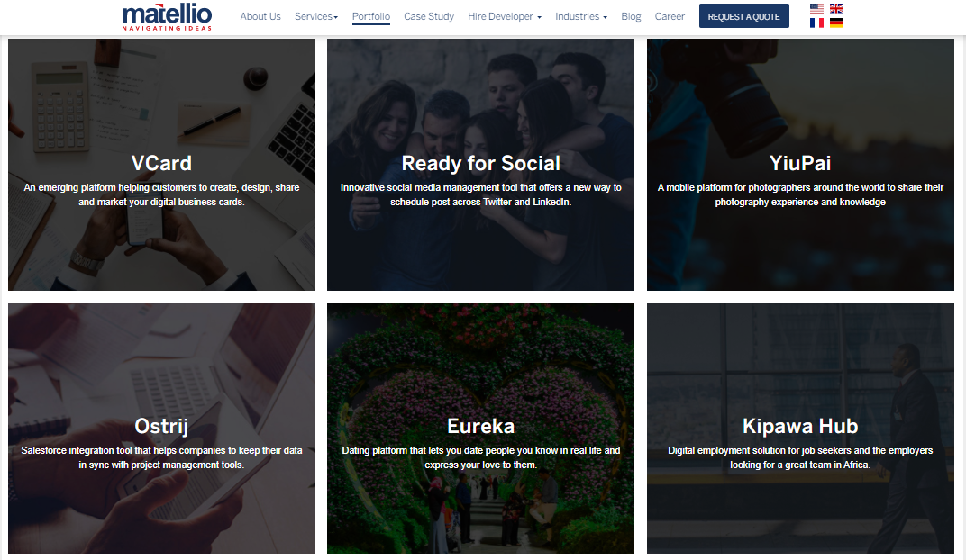Expand the Services dropdown
Viewport: 966px width, 560px height.
point(316,15)
